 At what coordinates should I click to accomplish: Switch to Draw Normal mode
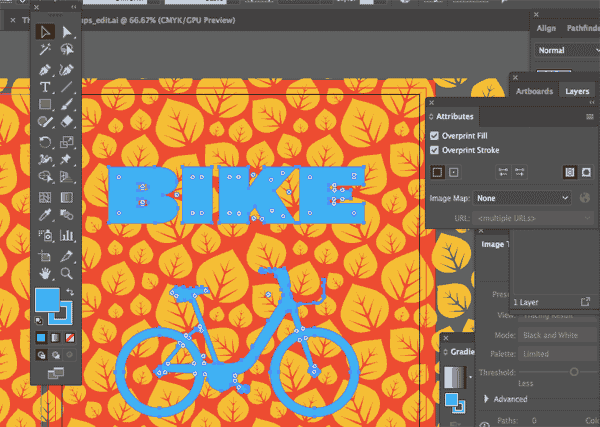[x=42, y=355]
